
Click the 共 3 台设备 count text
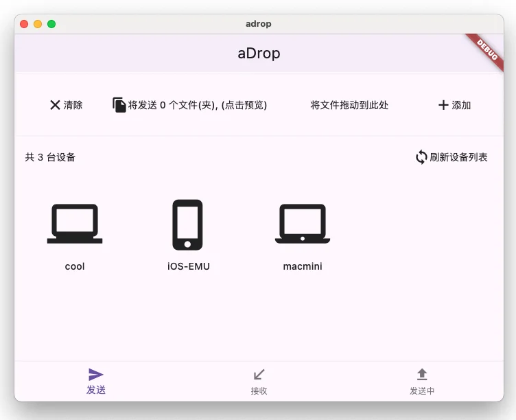pyautogui.click(x=50, y=157)
